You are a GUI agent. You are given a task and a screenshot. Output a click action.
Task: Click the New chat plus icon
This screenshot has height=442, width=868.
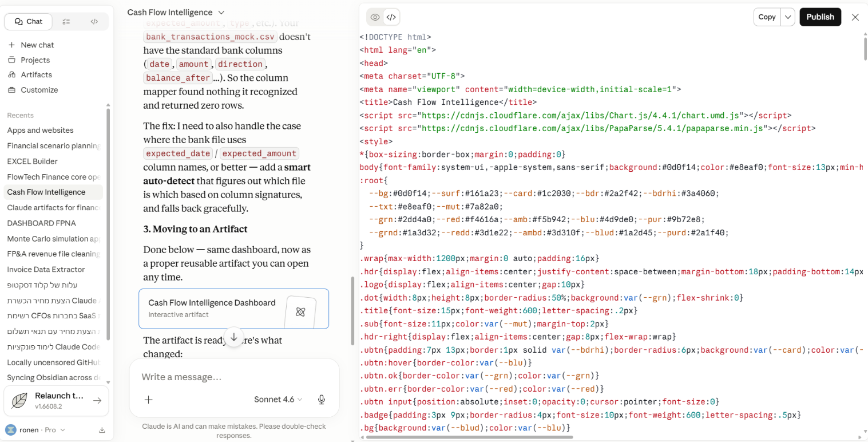click(x=11, y=45)
